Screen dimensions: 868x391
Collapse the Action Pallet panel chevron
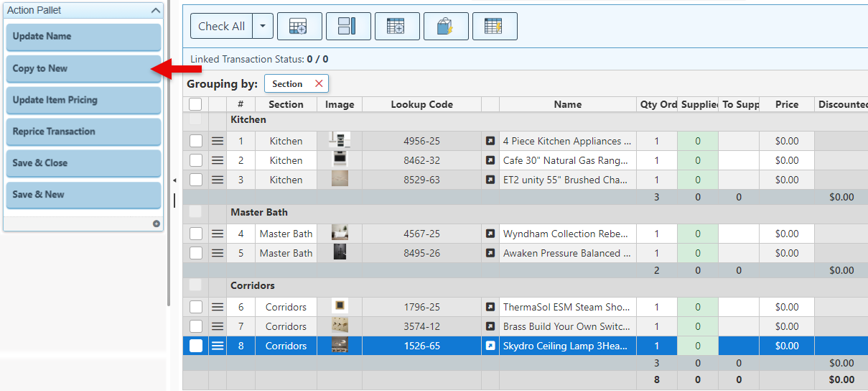(156, 11)
